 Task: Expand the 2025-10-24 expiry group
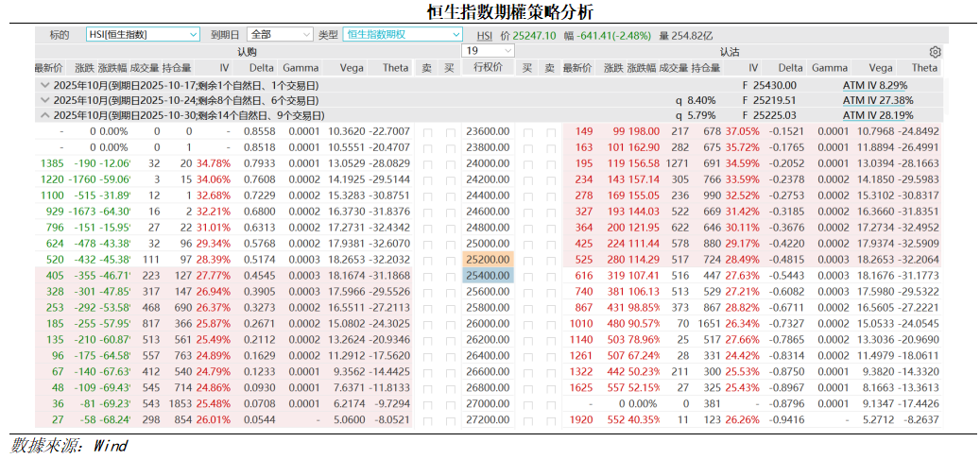pos(43,100)
